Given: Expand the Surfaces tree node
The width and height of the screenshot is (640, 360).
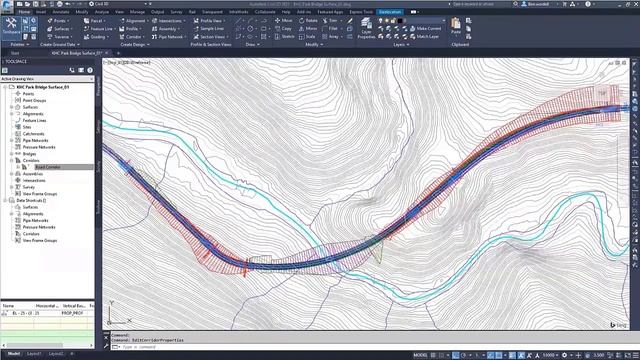Looking at the screenshot, I should [11, 107].
